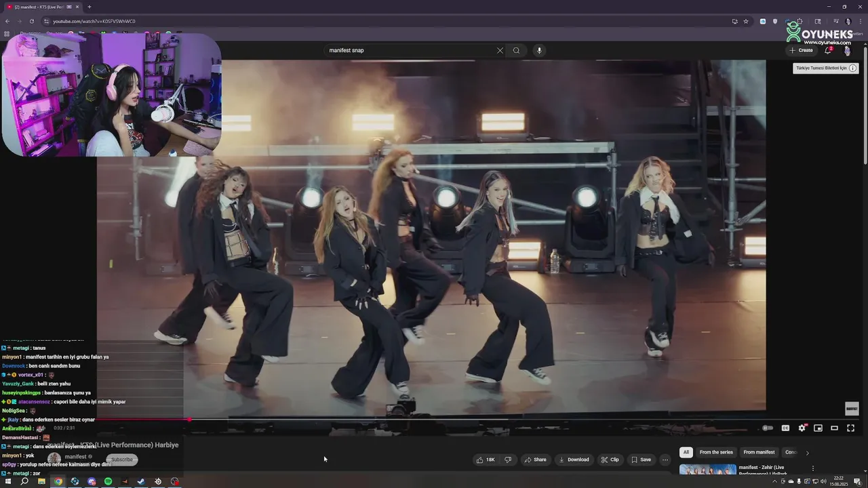
Task: Bookmark this page with the star
Action: (746, 21)
